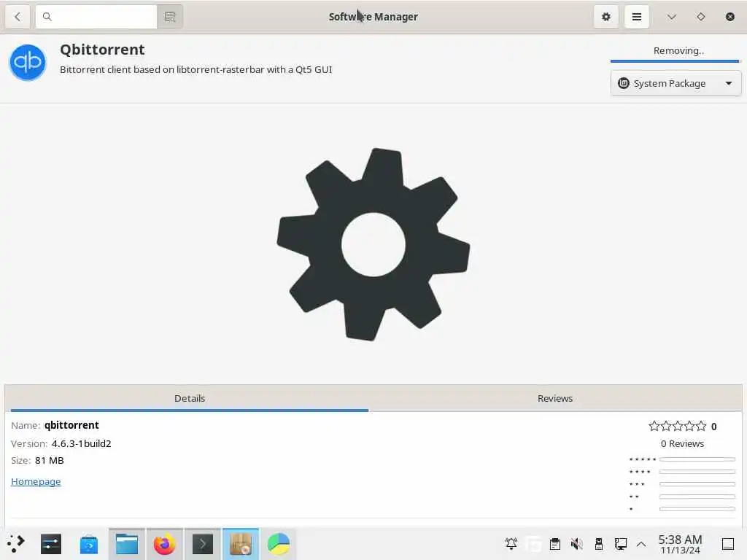Image resolution: width=747 pixels, height=560 pixels.
Task: Click the show desktop button
Action: (x=728, y=544)
